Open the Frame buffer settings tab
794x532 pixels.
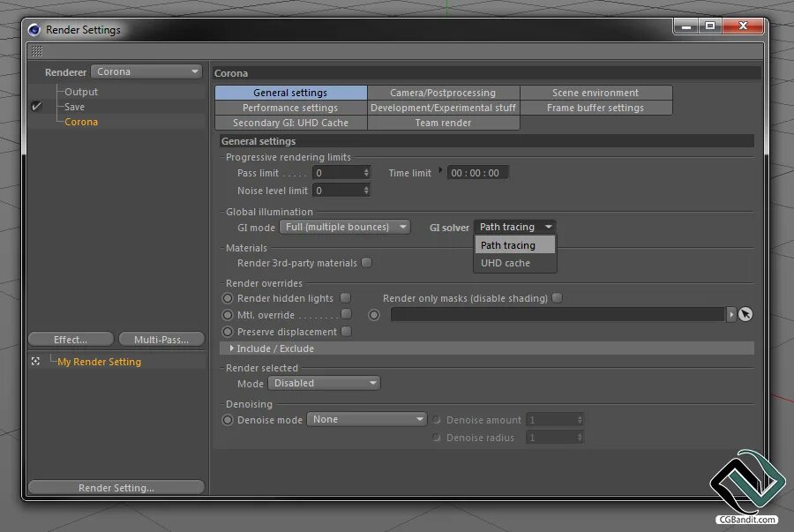pos(595,108)
